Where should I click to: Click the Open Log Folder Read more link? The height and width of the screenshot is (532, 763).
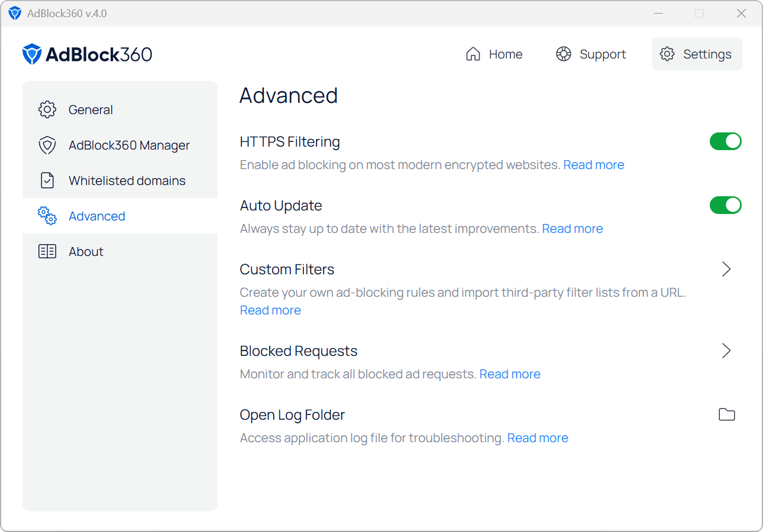(x=537, y=438)
